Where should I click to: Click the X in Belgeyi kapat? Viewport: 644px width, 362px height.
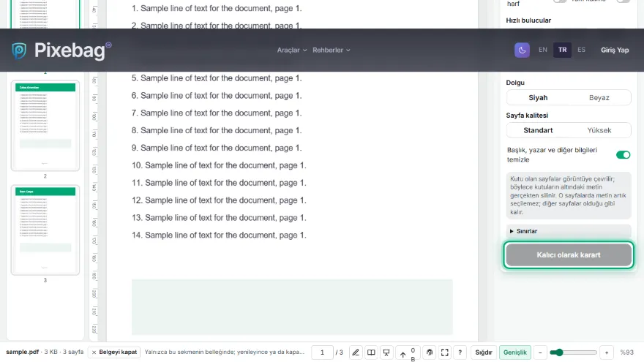pyautogui.click(x=94, y=352)
